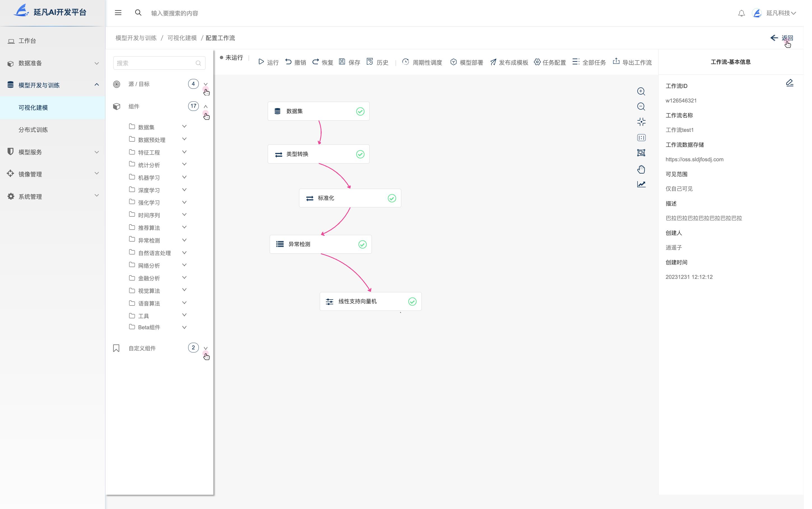Toggle sidebar with hamburger menu icon
This screenshot has width=812, height=509.
pyautogui.click(x=118, y=13)
